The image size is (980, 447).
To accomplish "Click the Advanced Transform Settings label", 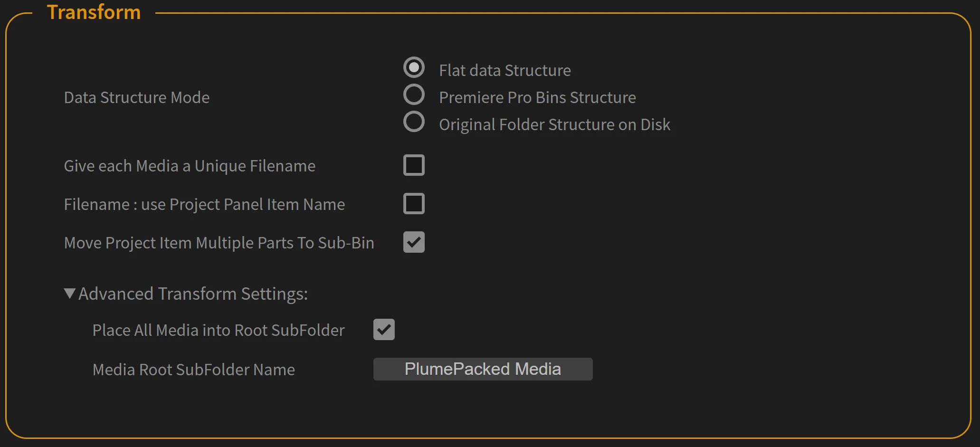I will (x=193, y=294).
